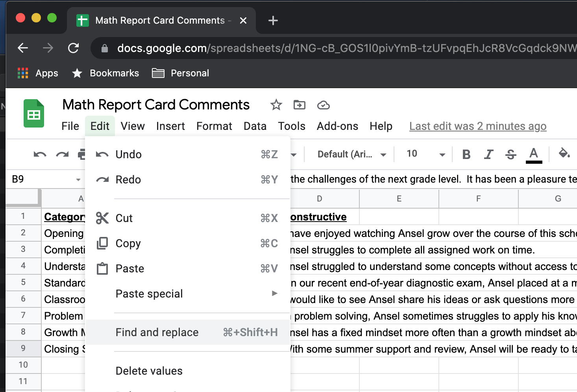
Task: Toggle bold formatting in toolbar
Action: coord(466,154)
